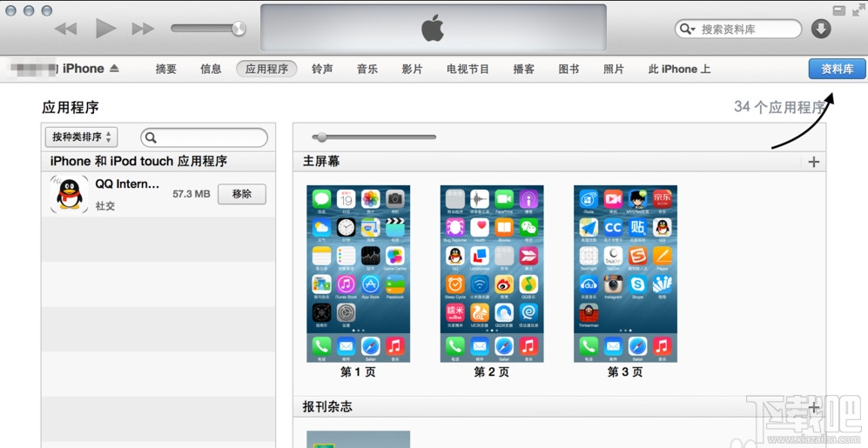Switch to the 播客 tab
This screenshot has width=868, height=448.
[524, 69]
